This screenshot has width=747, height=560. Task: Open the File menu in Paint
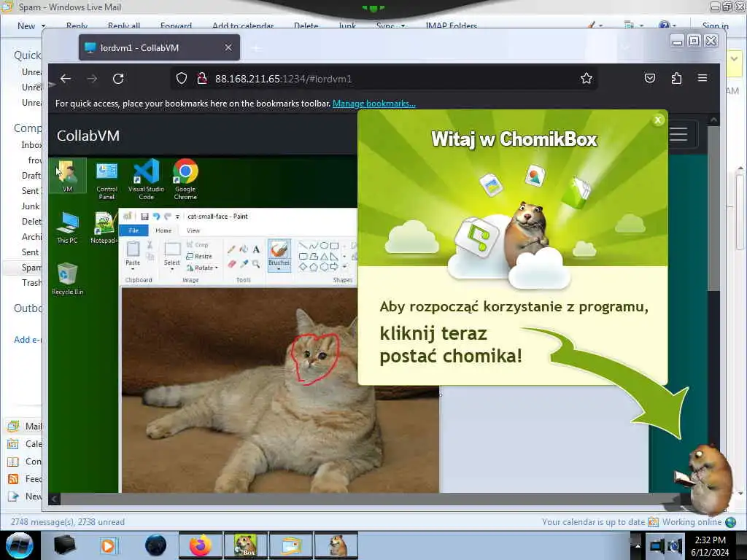tap(134, 230)
